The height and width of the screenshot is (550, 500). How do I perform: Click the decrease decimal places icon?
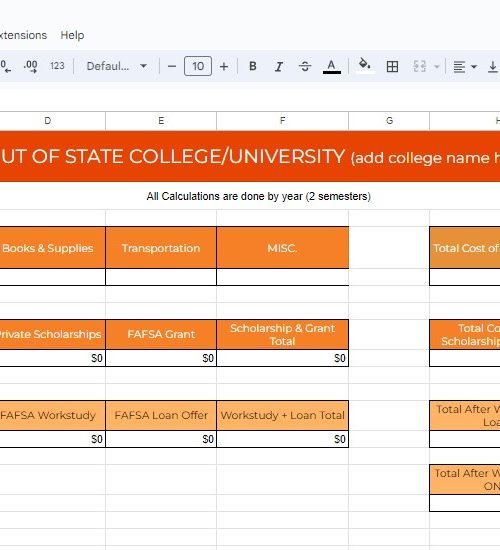(5, 66)
